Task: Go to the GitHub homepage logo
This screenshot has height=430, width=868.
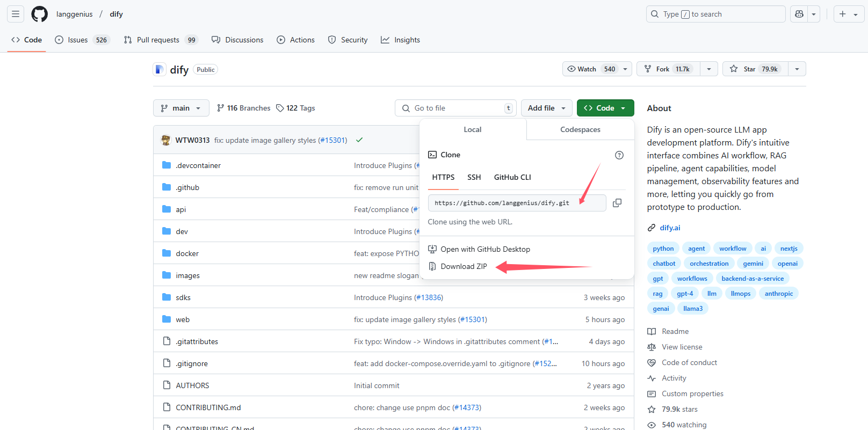Action: click(x=39, y=14)
